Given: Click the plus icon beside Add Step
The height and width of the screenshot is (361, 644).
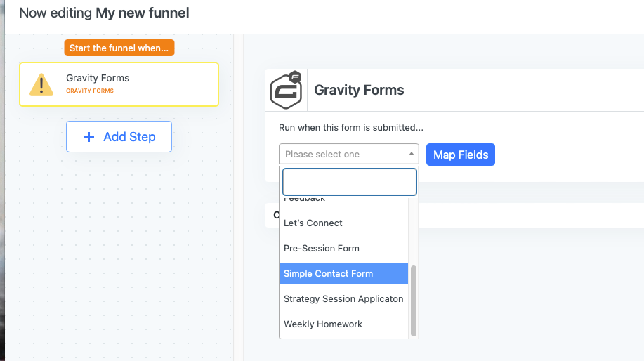Looking at the screenshot, I should coord(89,137).
